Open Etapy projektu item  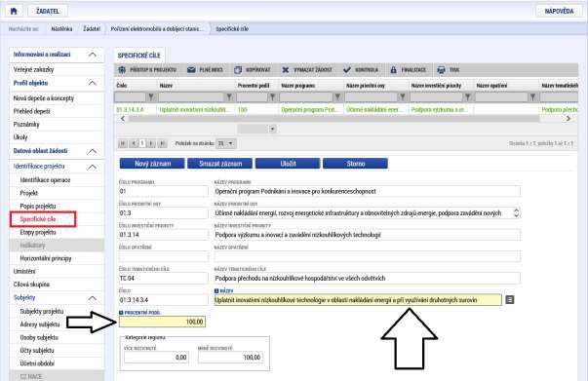click(x=38, y=232)
